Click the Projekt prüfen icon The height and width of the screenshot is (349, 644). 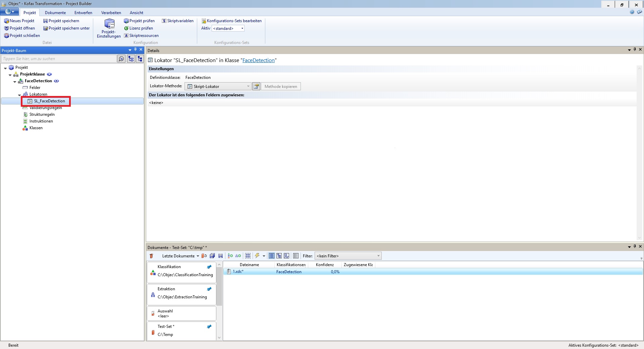click(126, 21)
